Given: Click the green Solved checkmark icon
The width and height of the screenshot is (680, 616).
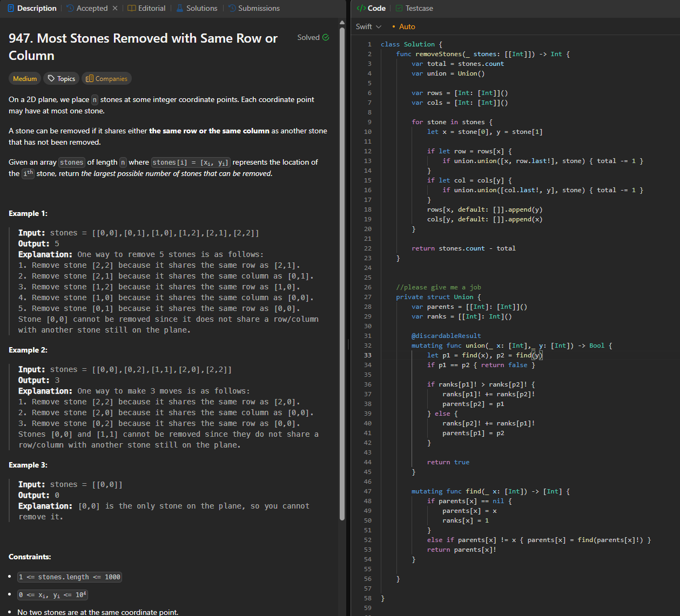Looking at the screenshot, I should coord(326,37).
